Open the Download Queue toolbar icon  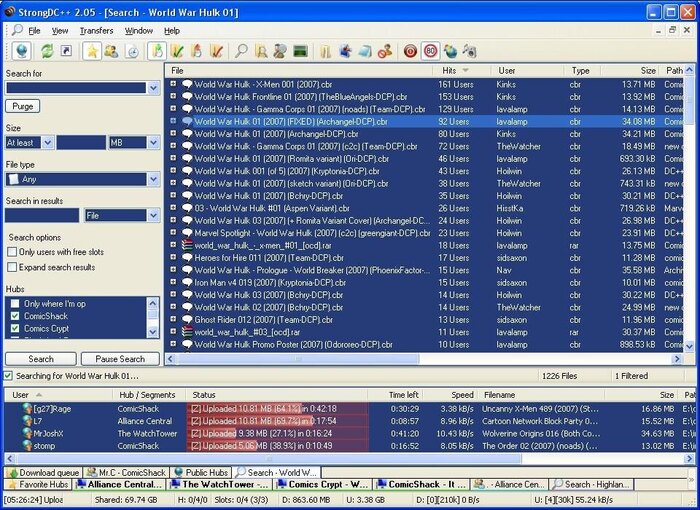click(x=157, y=51)
